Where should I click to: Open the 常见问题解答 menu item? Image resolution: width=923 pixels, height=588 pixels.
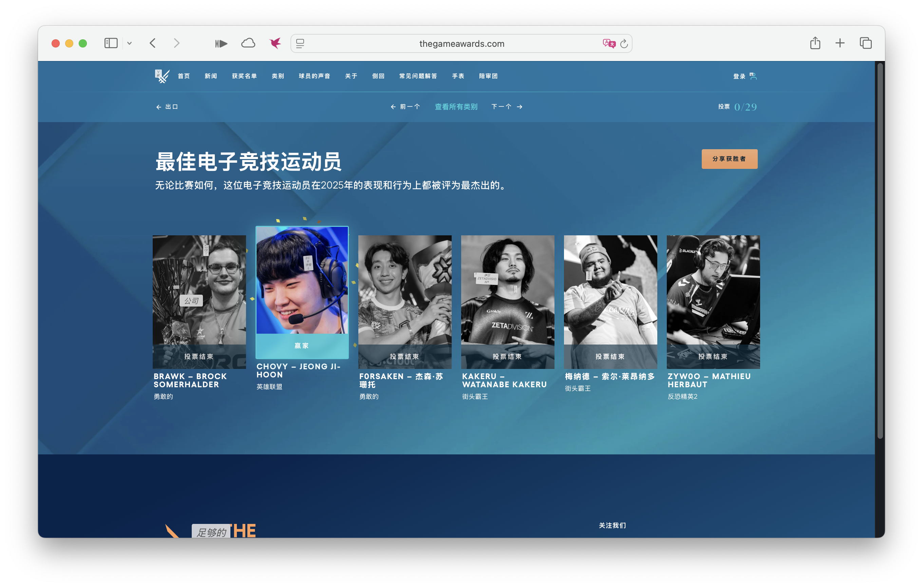[x=418, y=76]
